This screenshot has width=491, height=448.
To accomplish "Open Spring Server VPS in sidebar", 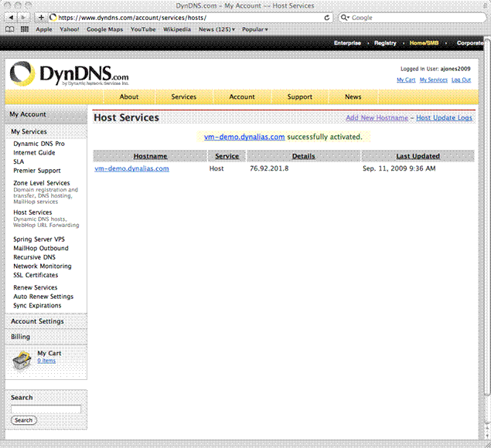I will click(x=39, y=239).
